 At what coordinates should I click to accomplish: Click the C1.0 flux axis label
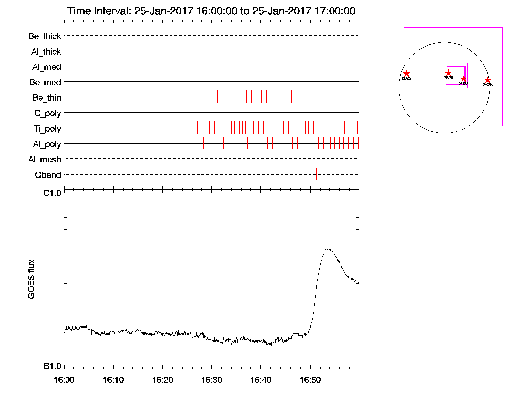coord(52,193)
